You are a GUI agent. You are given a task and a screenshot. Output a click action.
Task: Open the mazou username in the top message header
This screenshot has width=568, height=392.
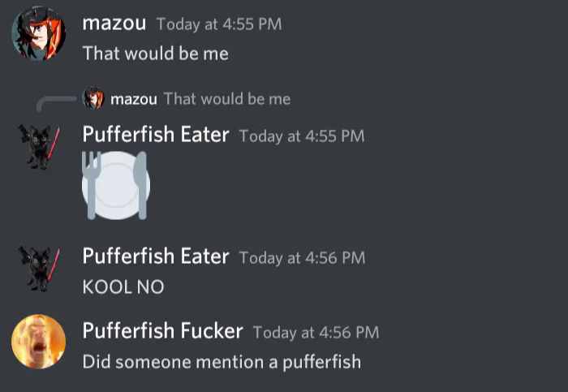pos(114,23)
